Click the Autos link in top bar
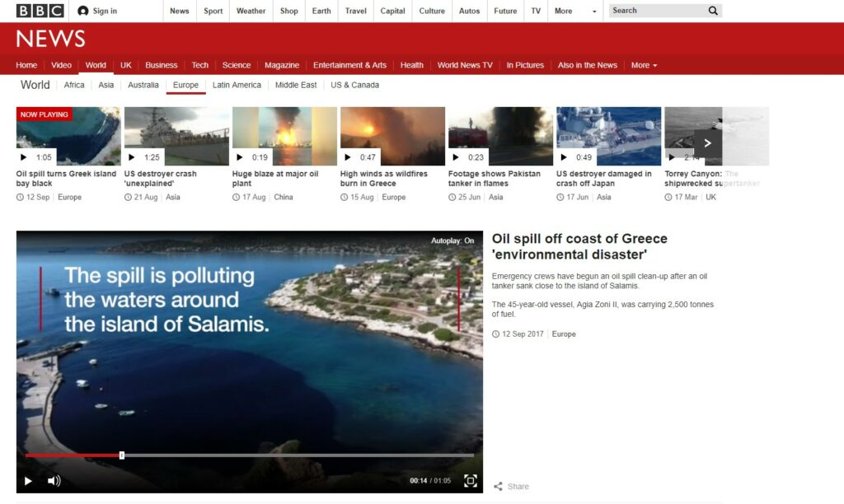The image size is (844, 504). point(469,11)
